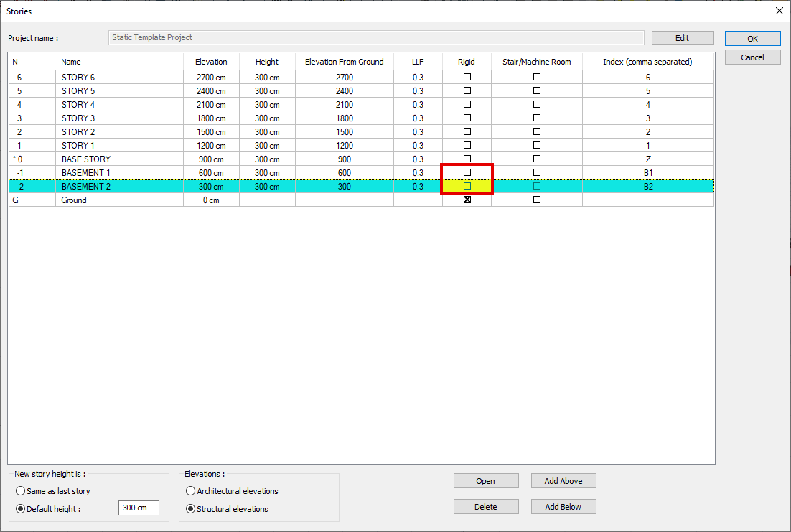791x532 pixels.
Task: Click the Add Above button
Action: 563,481
